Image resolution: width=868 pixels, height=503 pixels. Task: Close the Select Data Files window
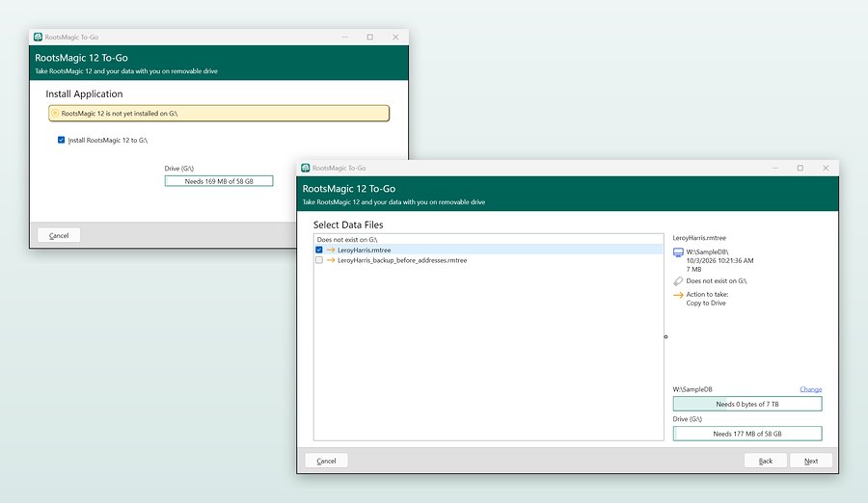(x=826, y=168)
